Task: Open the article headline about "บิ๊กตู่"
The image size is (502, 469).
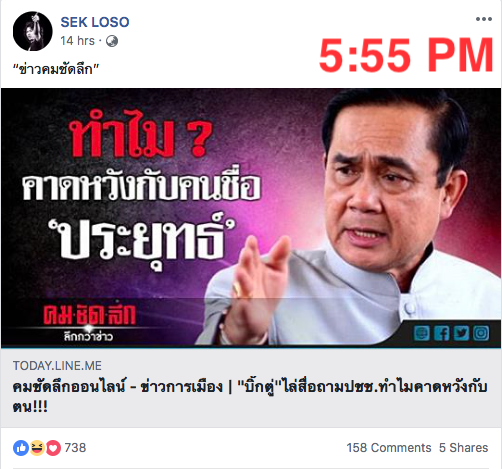Action: tap(250, 397)
